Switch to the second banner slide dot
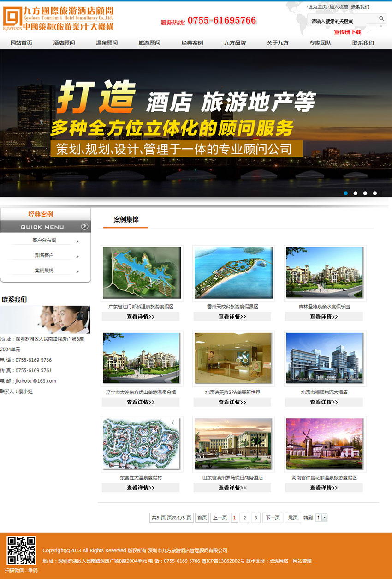This screenshot has height=579, width=392. (356, 193)
